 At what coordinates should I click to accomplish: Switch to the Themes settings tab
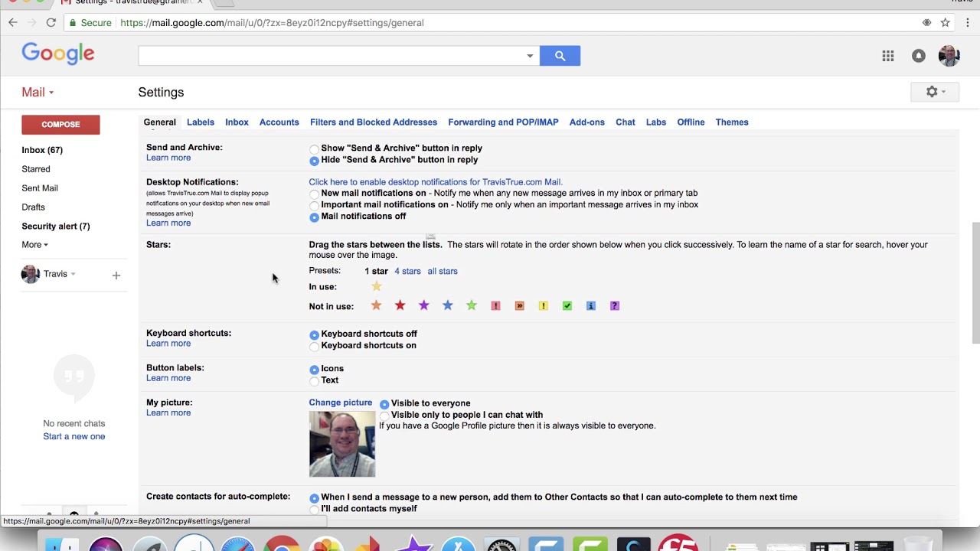[732, 122]
